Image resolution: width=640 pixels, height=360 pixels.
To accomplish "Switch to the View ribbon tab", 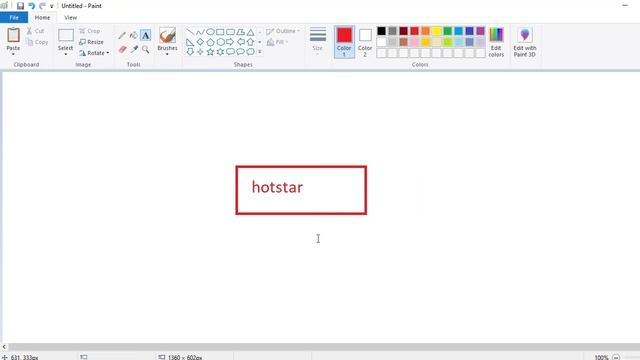I will [x=71, y=18].
